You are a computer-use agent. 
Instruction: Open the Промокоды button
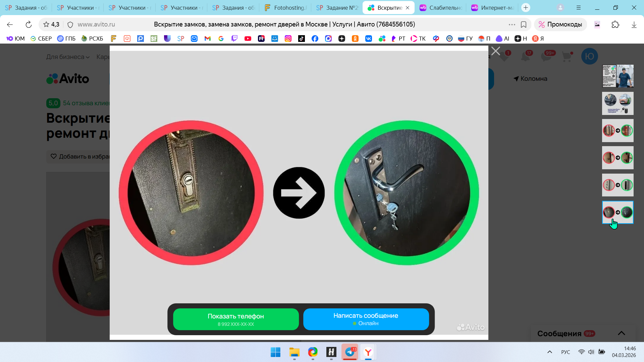(x=560, y=24)
